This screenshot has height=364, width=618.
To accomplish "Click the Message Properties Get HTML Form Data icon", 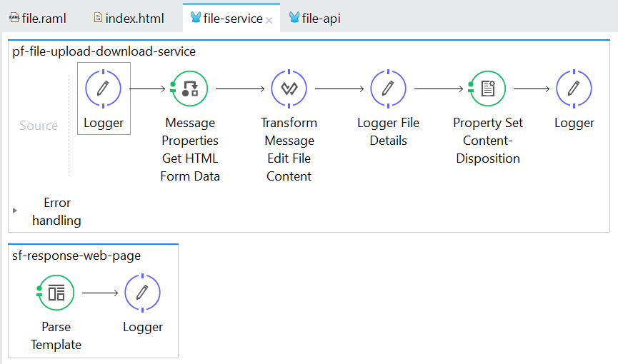I will tap(189, 89).
